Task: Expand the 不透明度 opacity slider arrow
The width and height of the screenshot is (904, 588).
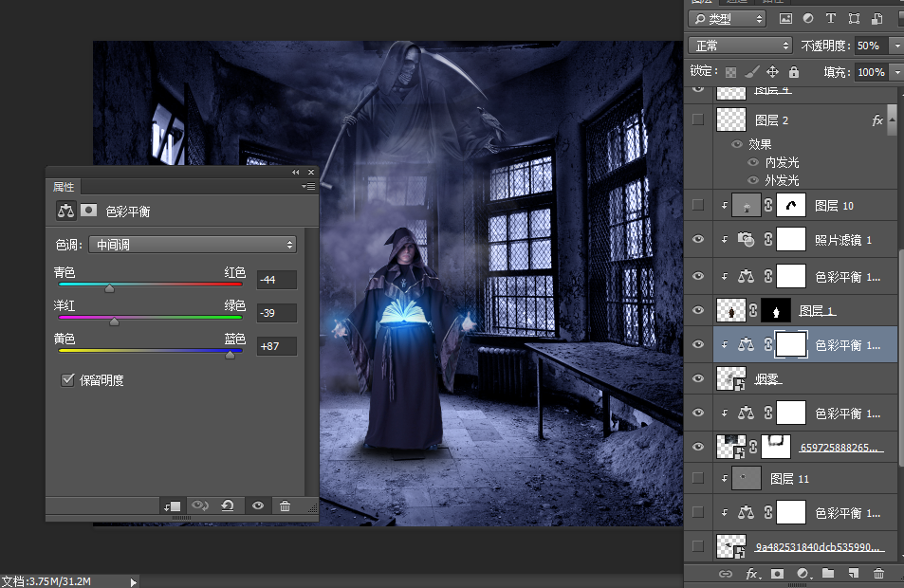Action: point(896,46)
